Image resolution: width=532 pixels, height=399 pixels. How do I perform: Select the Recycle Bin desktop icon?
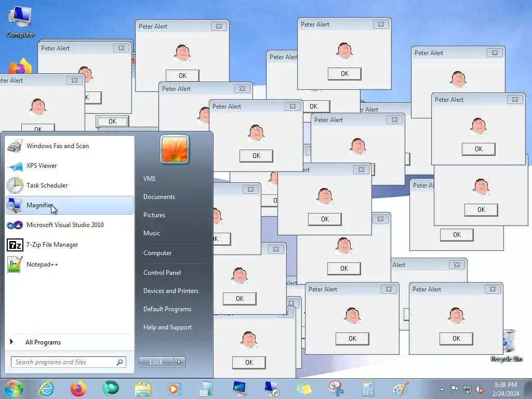pyautogui.click(x=509, y=346)
